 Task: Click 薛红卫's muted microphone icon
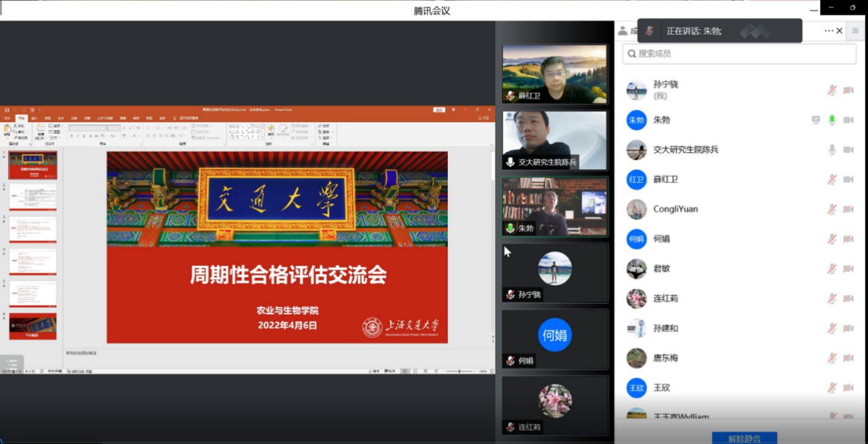(832, 179)
